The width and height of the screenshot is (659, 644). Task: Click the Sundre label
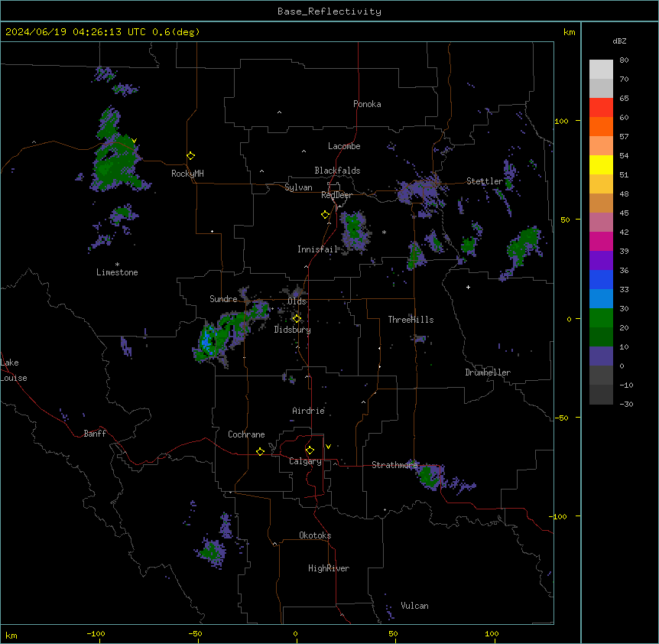coord(223,299)
